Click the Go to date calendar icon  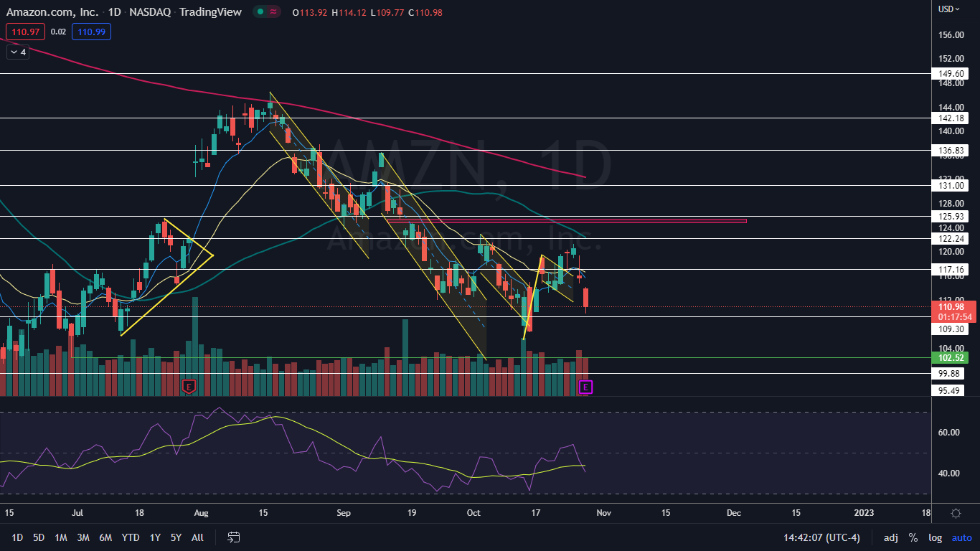pyautogui.click(x=233, y=537)
